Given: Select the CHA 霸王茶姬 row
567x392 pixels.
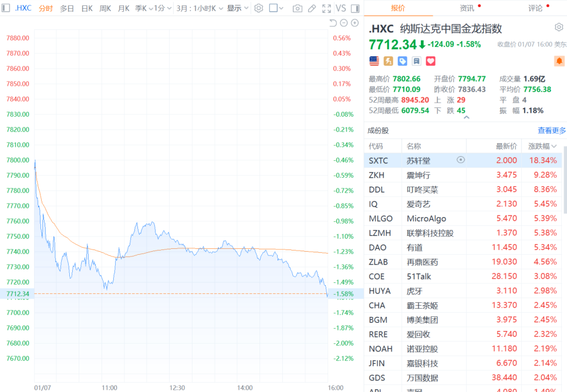Looking at the screenshot, I should tap(463, 305).
